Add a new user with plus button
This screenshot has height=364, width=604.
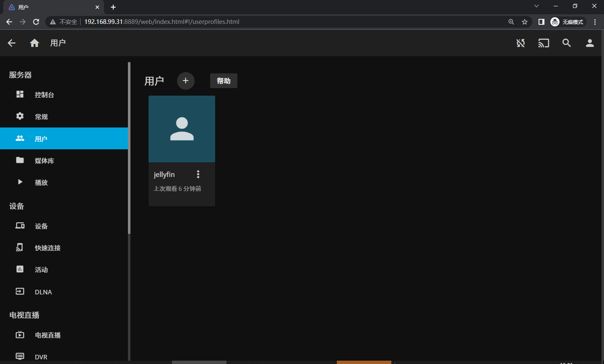tap(185, 81)
